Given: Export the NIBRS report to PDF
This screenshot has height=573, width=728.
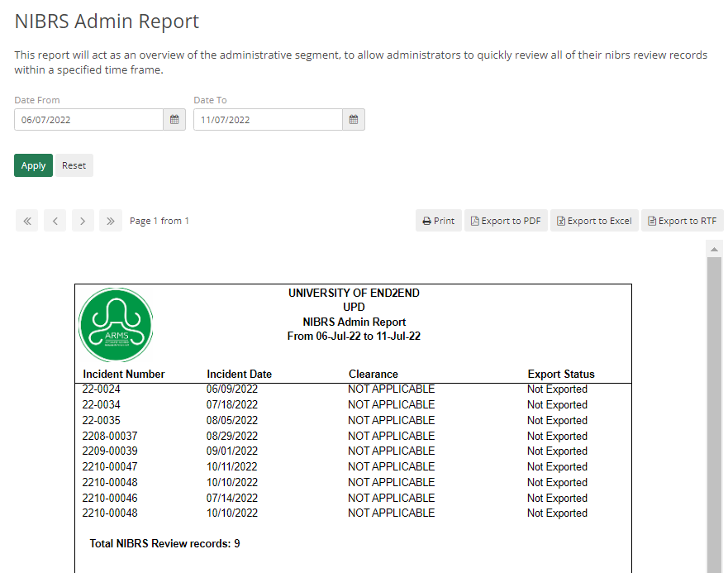Looking at the screenshot, I should click(506, 220).
